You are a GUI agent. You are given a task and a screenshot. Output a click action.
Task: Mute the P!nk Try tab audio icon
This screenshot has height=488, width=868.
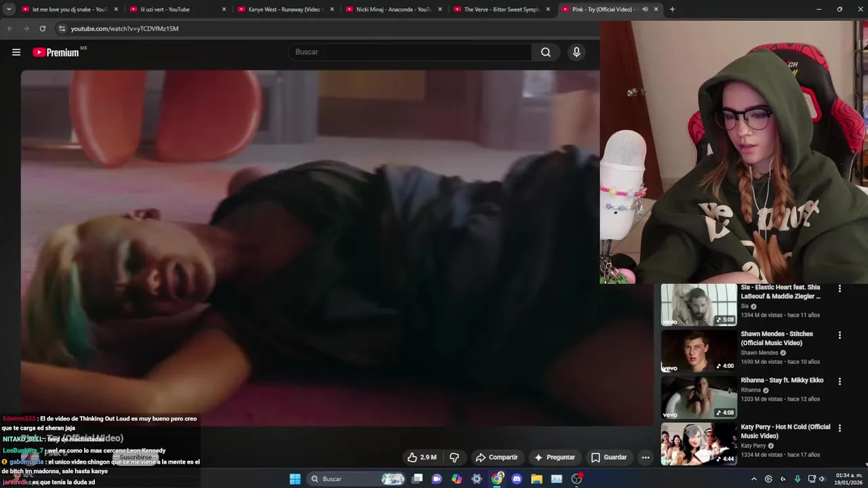[645, 9]
